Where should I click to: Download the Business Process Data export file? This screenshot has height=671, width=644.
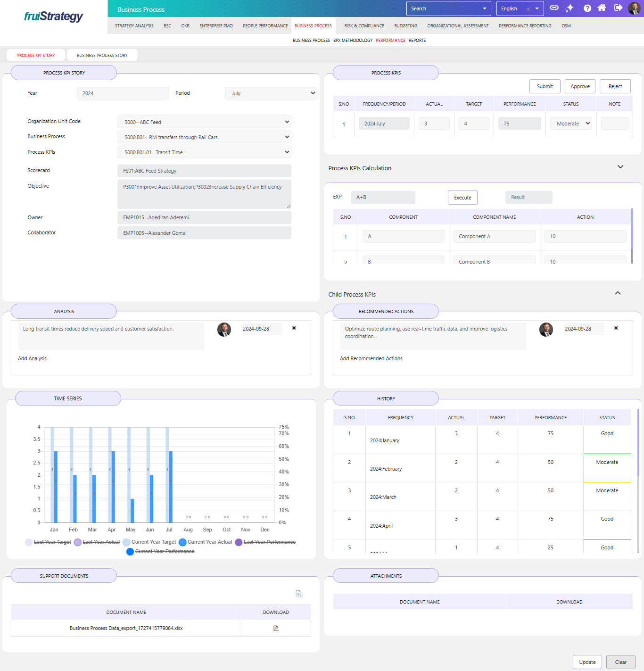coord(276,628)
